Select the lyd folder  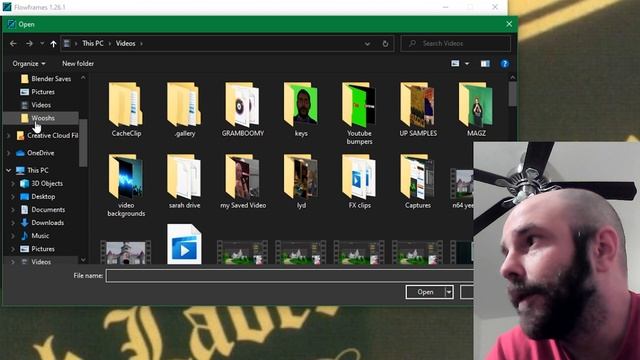(301, 182)
